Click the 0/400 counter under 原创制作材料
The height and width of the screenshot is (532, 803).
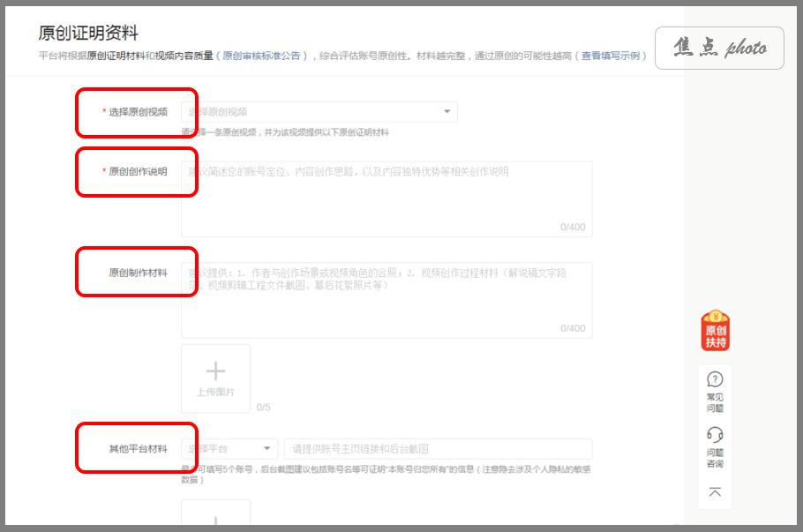(573, 328)
